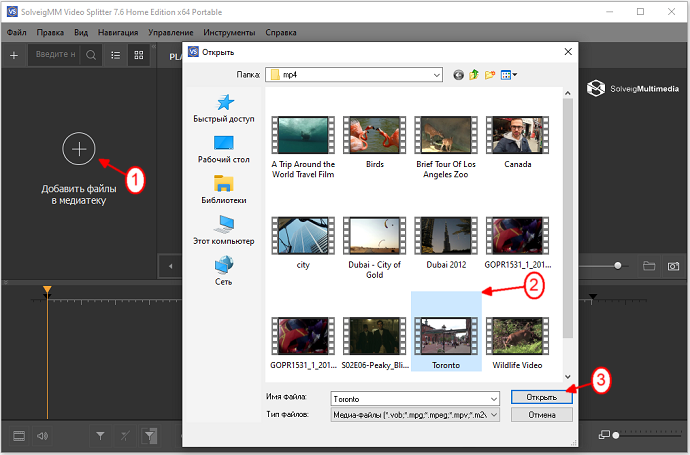Click the first filter funnel icon
The width and height of the screenshot is (690, 455).
(100, 436)
